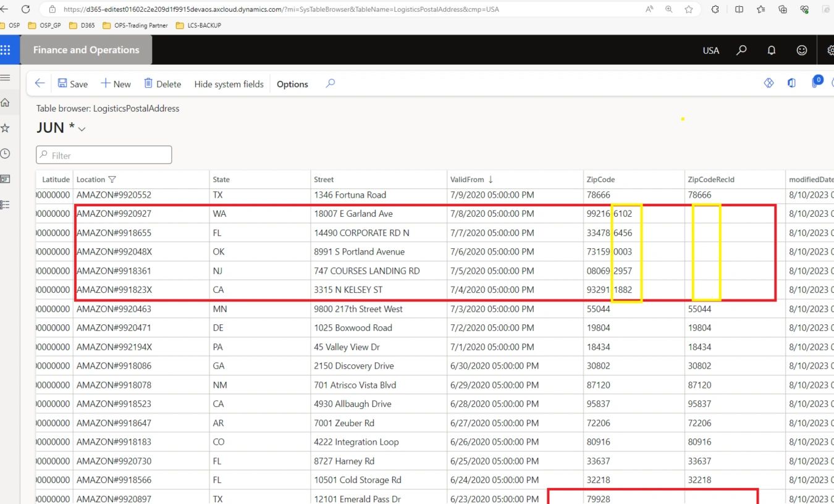Click the search magnifier in header
The image size is (834, 504).
[x=741, y=50]
